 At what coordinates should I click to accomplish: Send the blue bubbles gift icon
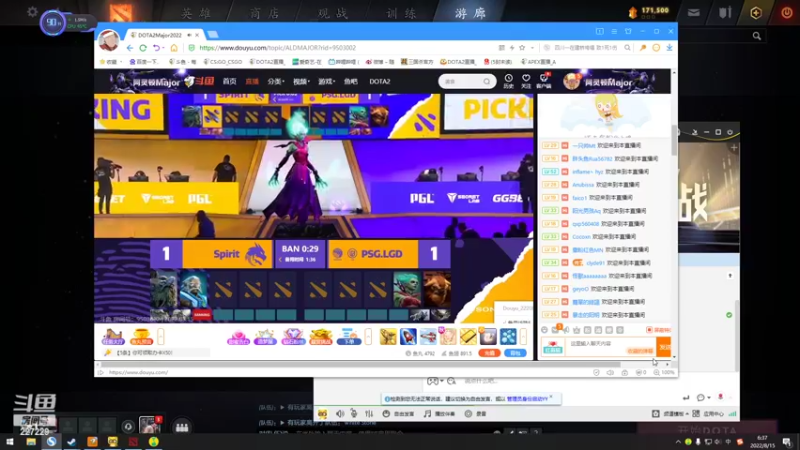[x=508, y=337]
